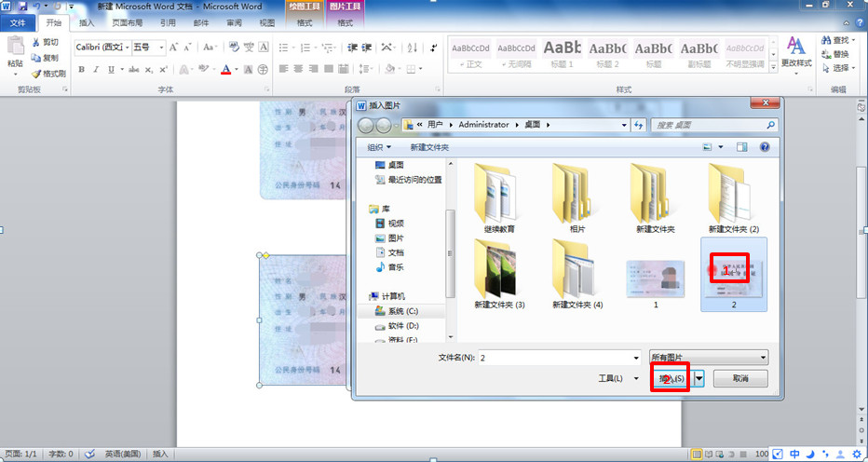Toggle italic formatting in Word ribbon
The height and width of the screenshot is (462, 868).
(x=96, y=70)
